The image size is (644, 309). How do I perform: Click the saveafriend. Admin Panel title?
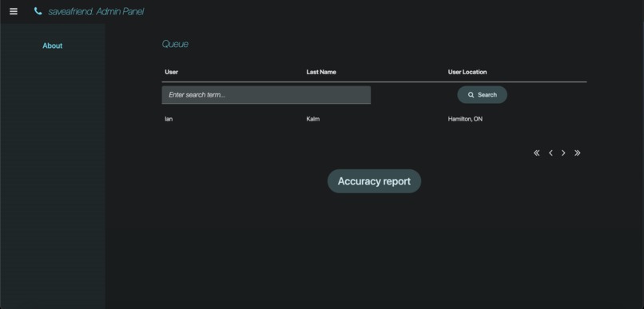pos(96,11)
